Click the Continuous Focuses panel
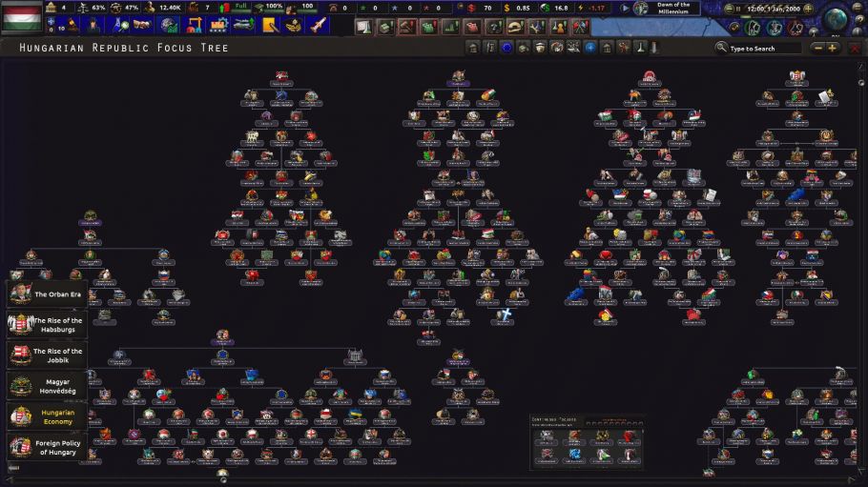The height and width of the screenshot is (487, 868). [587, 441]
